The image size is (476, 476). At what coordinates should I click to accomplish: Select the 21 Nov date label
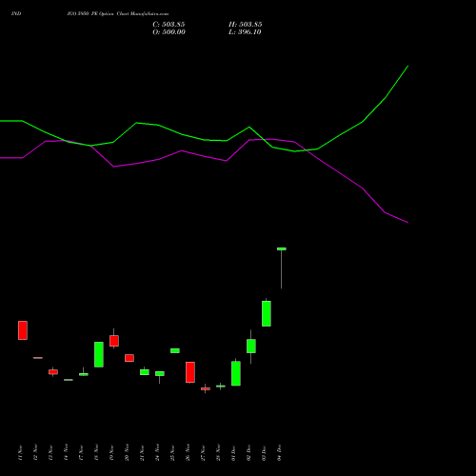click(x=142, y=452)
